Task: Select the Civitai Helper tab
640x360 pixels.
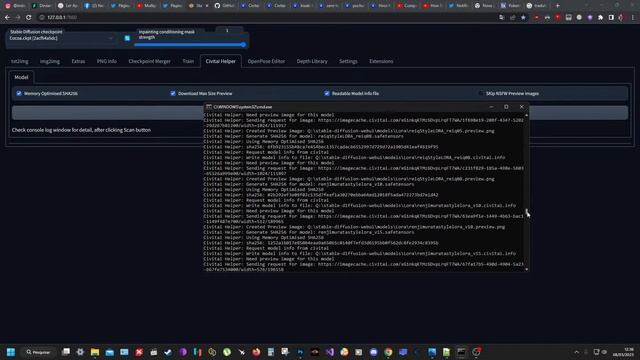Action: tap(220, 61)
